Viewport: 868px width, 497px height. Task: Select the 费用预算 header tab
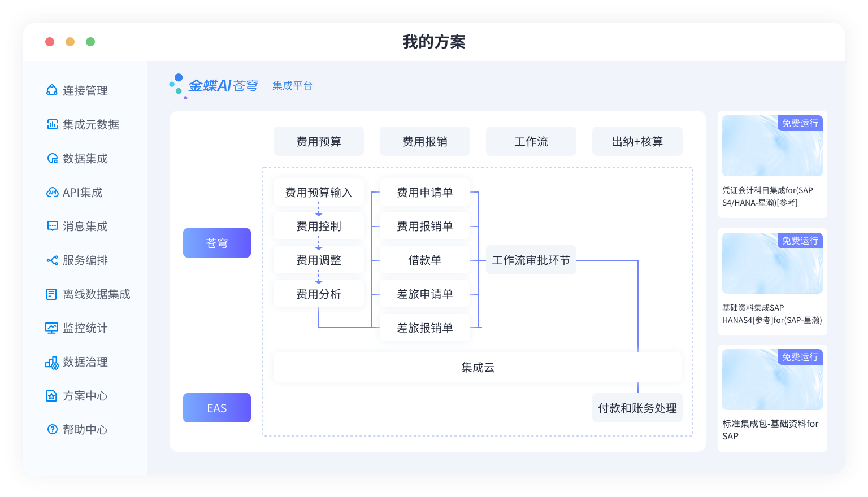[319, 141]
